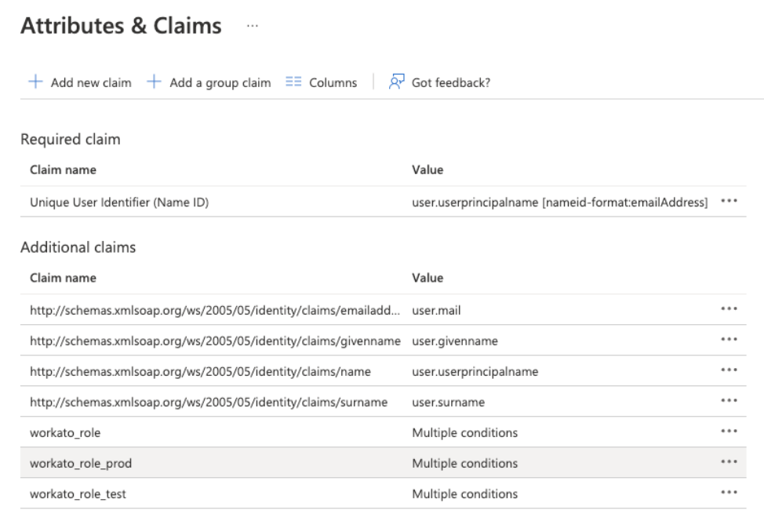
Task: Select Add new claim in the toolbar
Action: click(91, 82)
